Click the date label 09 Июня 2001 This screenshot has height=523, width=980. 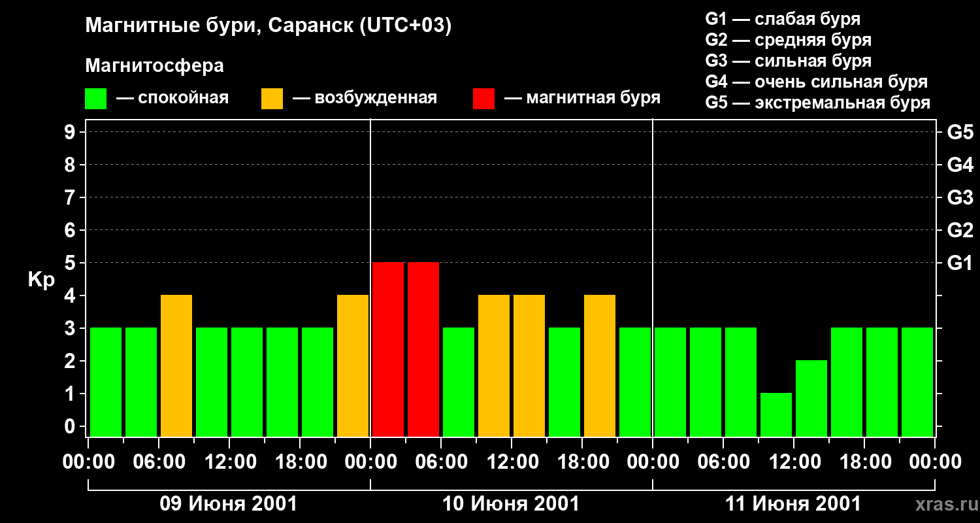(229, 504)
